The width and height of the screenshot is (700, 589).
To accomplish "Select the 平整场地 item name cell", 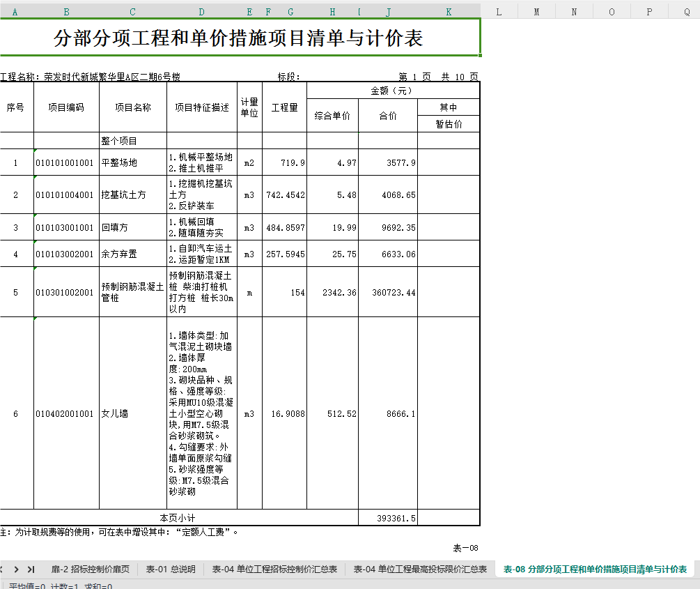I will click(133, 162).
